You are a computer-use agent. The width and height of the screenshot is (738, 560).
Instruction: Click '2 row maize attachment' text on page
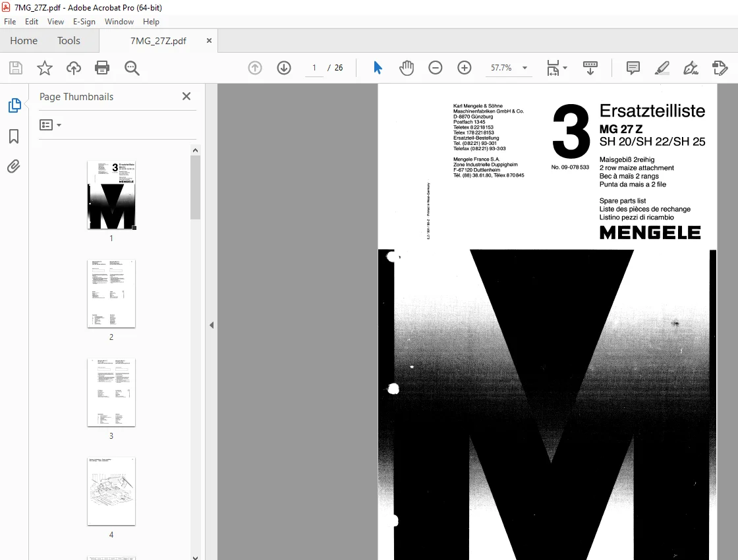637,168
